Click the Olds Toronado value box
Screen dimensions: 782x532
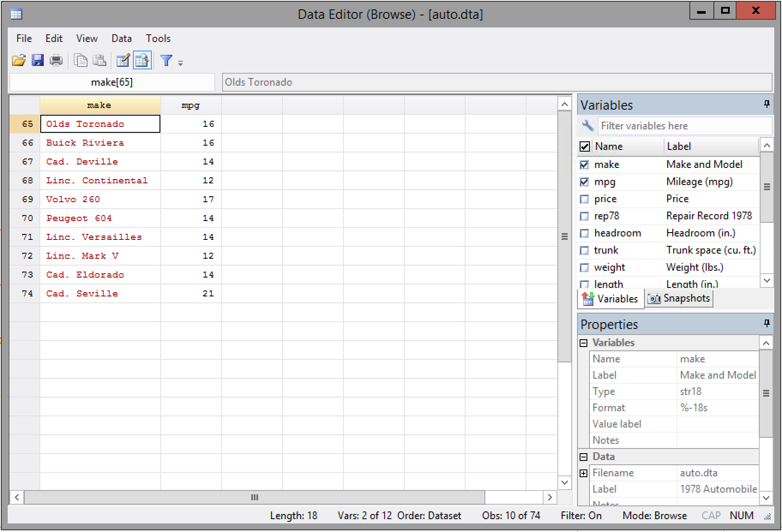(497, 82)
